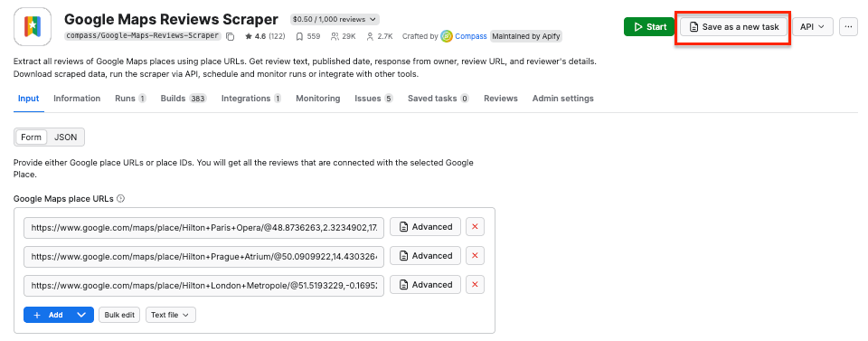The width and height of the screenshot is (868, 341).
Task: Switch to the Information tab
Action: [77, 99]
